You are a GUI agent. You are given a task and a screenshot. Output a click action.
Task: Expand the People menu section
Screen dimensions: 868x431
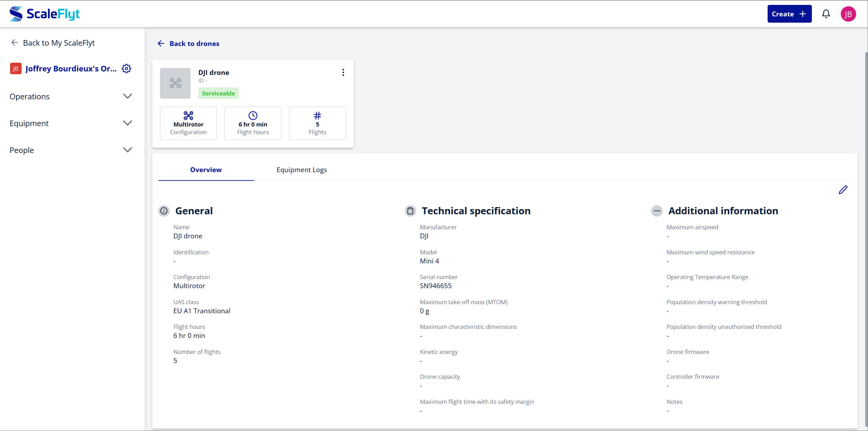(x=71, y=150)
